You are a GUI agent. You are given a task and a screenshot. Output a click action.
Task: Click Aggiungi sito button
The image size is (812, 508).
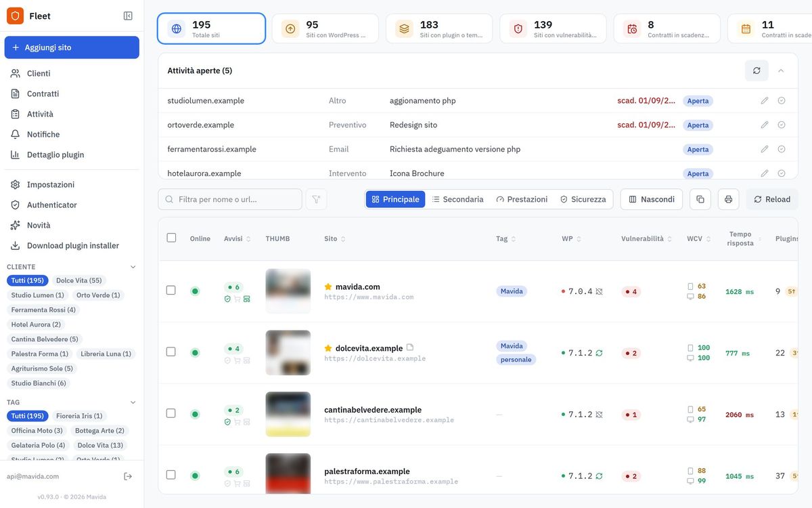pos(72,47)
